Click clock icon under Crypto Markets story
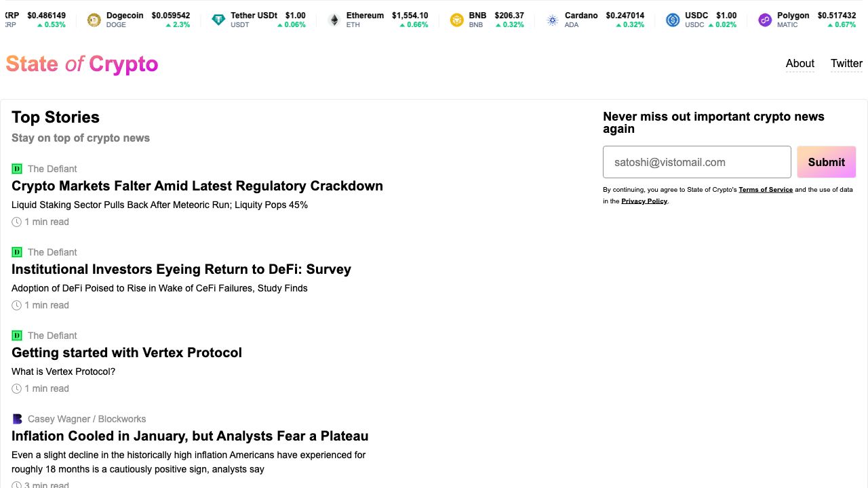Image resolution: width=868 pixels, height=488 pixels. tap(17, 222)
